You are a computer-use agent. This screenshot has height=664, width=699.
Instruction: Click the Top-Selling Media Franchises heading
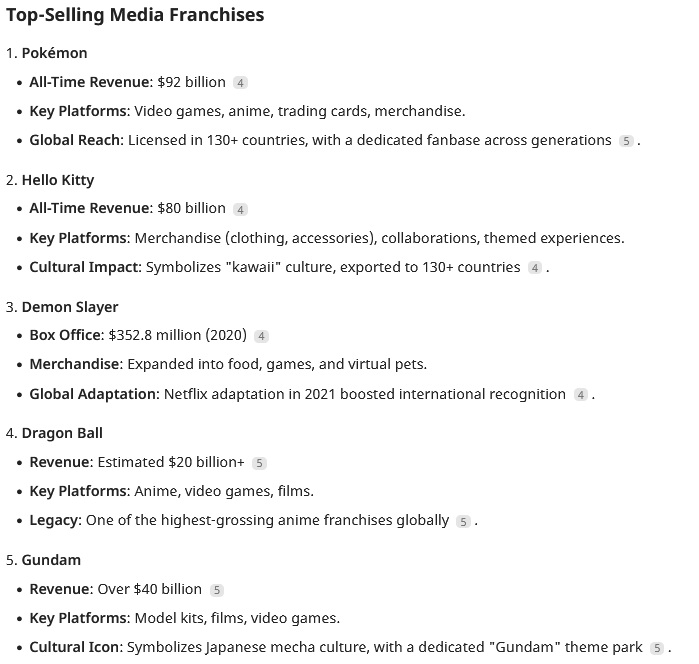(135, 15)
